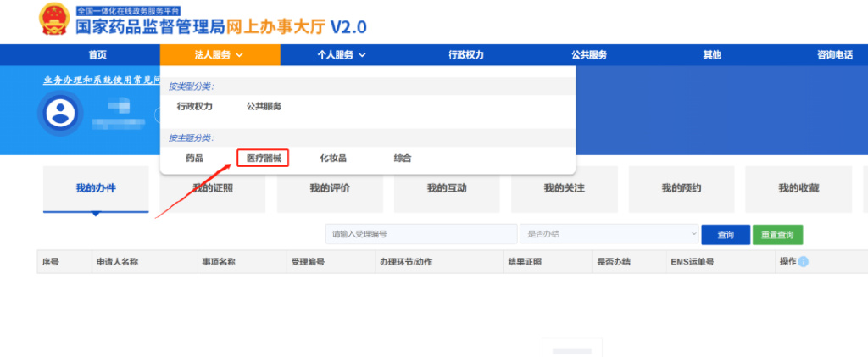
Task: Select 医疗器械 under theme categories
Action: coord(263,158)
